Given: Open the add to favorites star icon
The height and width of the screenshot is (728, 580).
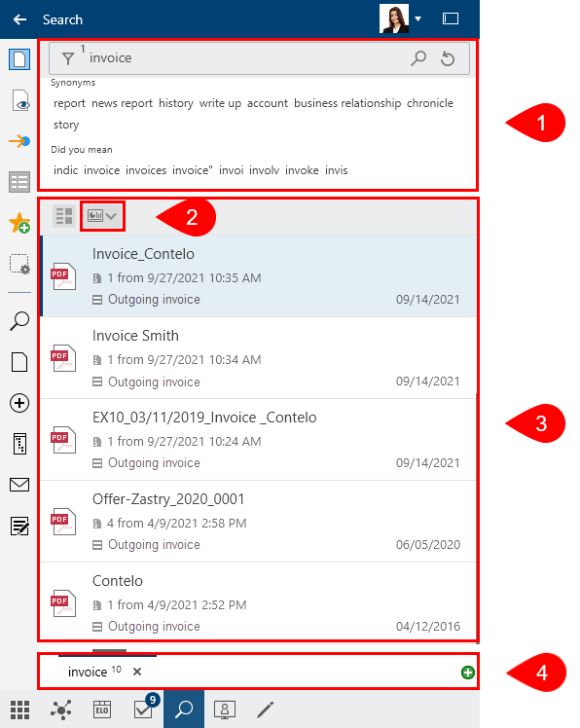Looking at the screenshot, I should (x=19, y=223).
